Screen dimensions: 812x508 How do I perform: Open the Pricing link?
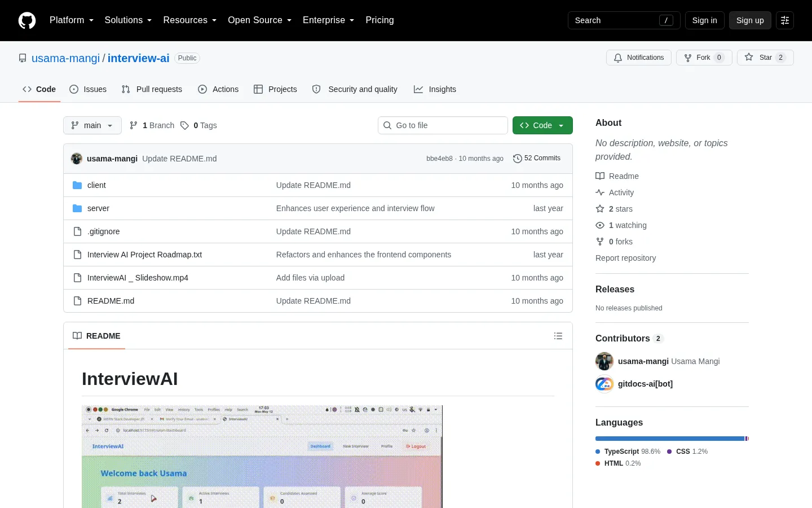pyautogui.click(x=379, y=20)
